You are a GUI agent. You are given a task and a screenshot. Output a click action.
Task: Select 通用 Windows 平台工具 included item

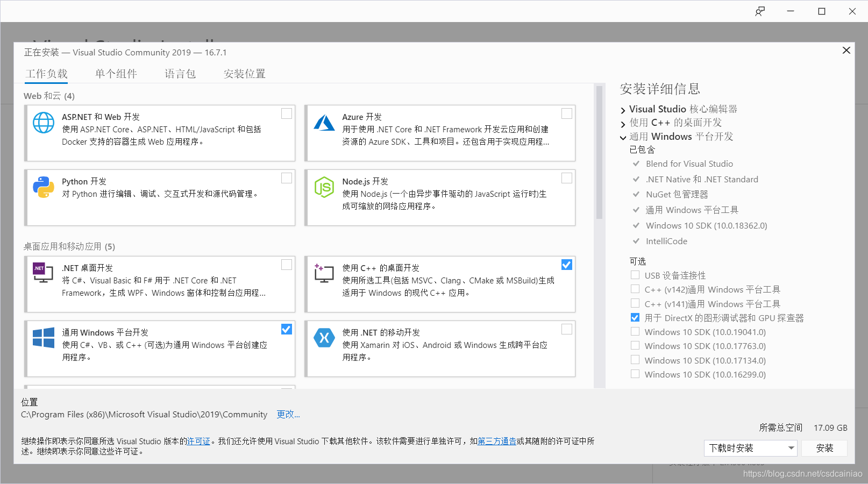pyautogui.click(x=692, y=210)
